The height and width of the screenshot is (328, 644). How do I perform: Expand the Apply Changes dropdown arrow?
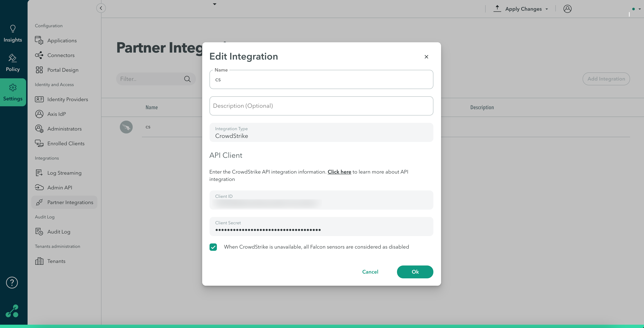(547, 9)
